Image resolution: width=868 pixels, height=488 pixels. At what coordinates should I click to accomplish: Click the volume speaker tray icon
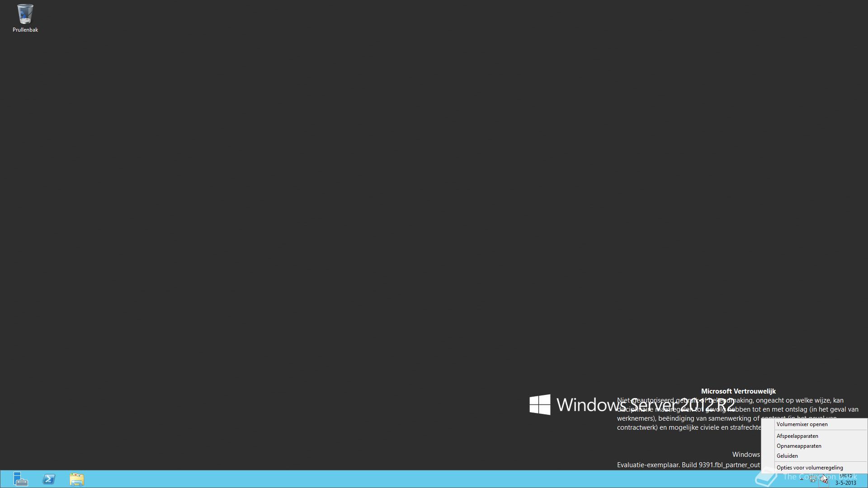(x=824, y=479)
